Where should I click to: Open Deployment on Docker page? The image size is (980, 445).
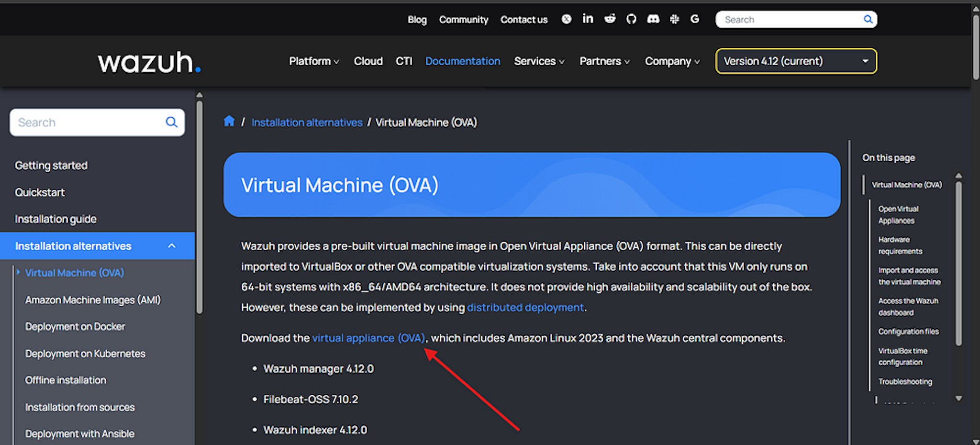[x=75, y=326]
